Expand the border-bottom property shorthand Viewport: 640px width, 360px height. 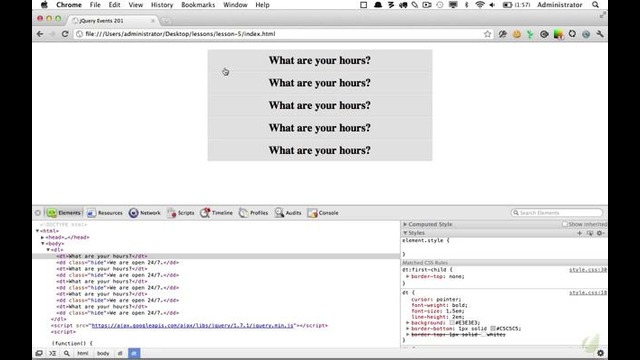(x=407, y=328)
